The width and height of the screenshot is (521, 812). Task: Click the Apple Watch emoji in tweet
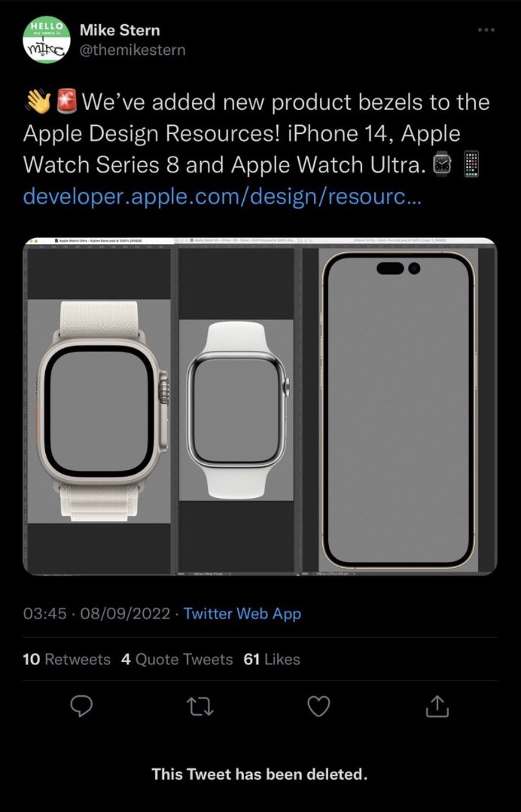442,164
